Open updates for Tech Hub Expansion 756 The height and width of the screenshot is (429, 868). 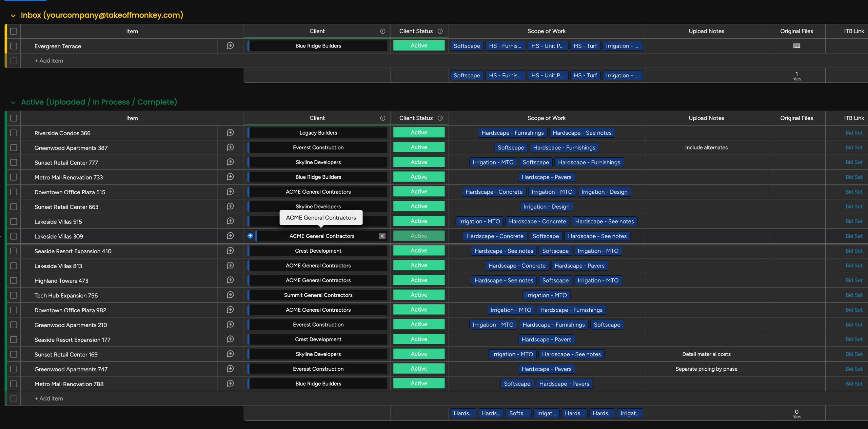230,295
